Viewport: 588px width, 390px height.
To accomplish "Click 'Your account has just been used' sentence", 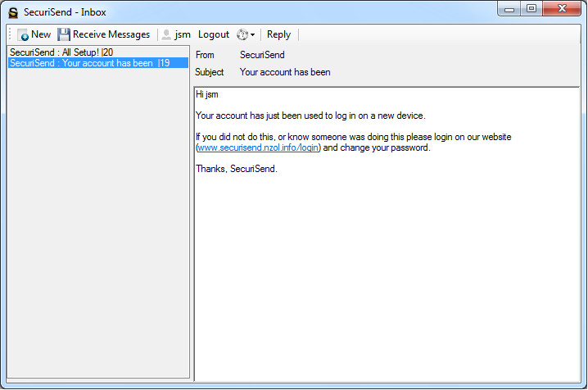I will pyautogui.click(x=310, y=116).
